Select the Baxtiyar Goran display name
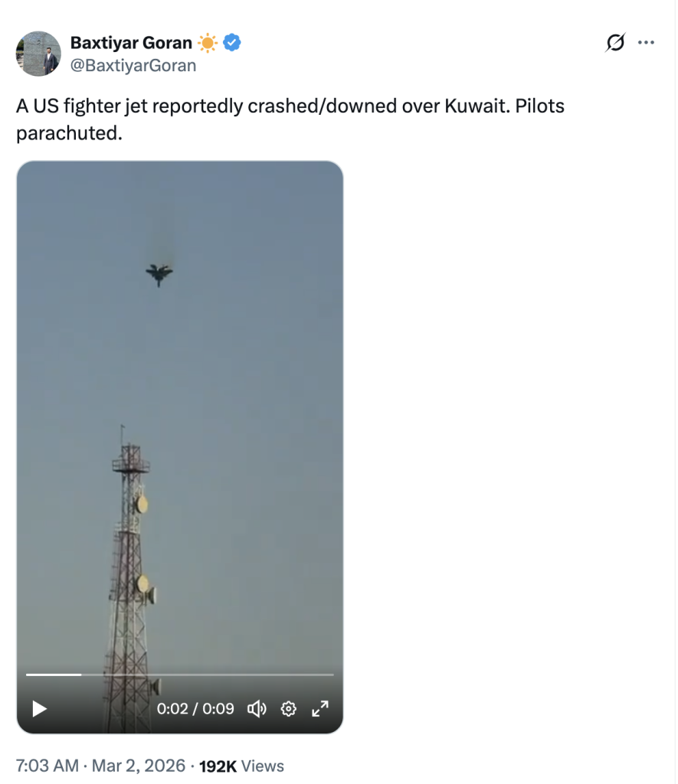Image resolution: width=678 pixels, height=784 pixels. (x=130, y=43)
